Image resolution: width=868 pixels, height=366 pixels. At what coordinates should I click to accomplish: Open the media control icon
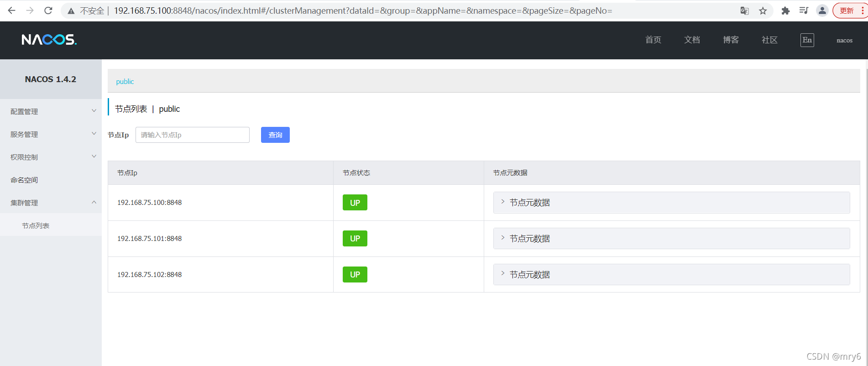coord(804,10)
